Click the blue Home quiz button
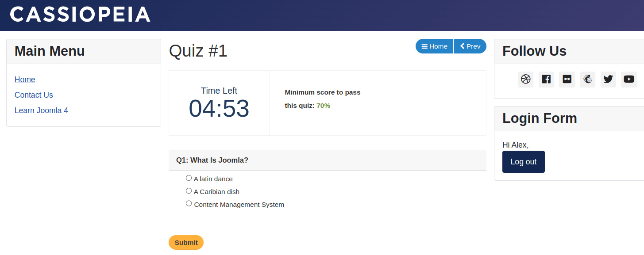 coord(434,46)
